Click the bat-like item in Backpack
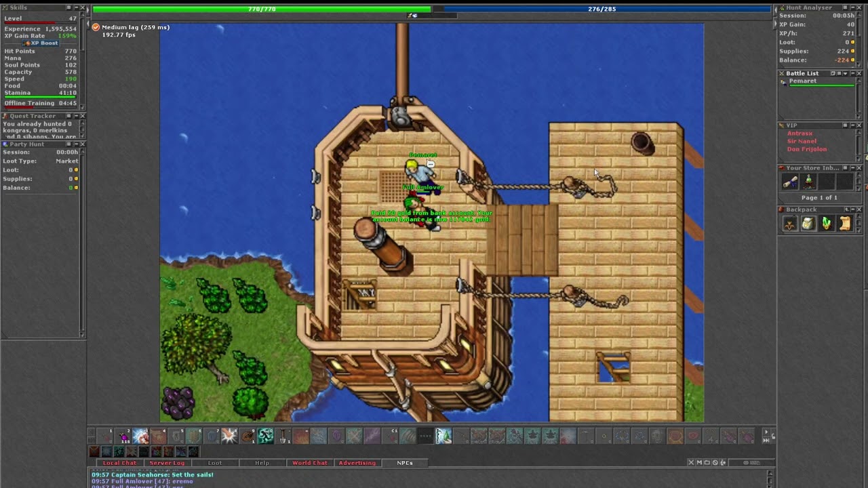The width and height of the screenshot is (868, 488). [790, 224]
